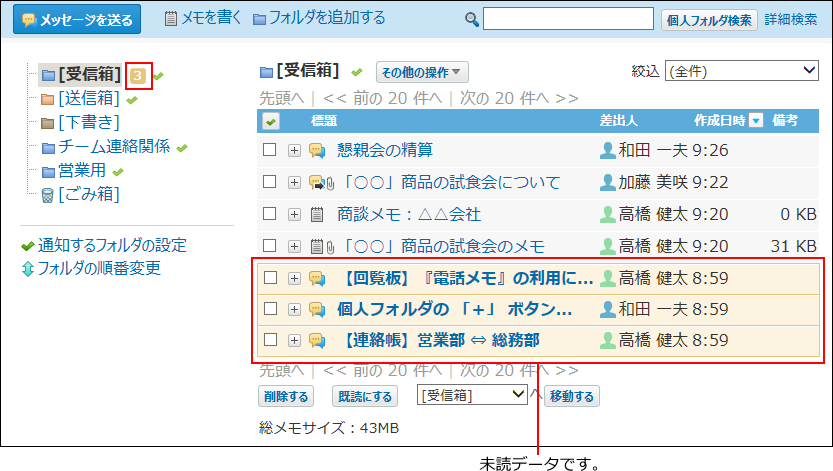Image resolution: width=833 pixels, height=471 pixels.
Task: Expand the 「○○」商品の試食会について row
Action: point(294,182)
